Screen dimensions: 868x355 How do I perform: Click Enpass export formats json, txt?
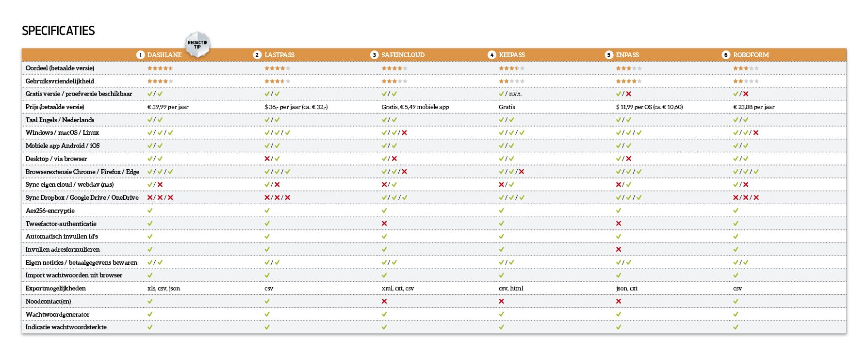(627, 289)
